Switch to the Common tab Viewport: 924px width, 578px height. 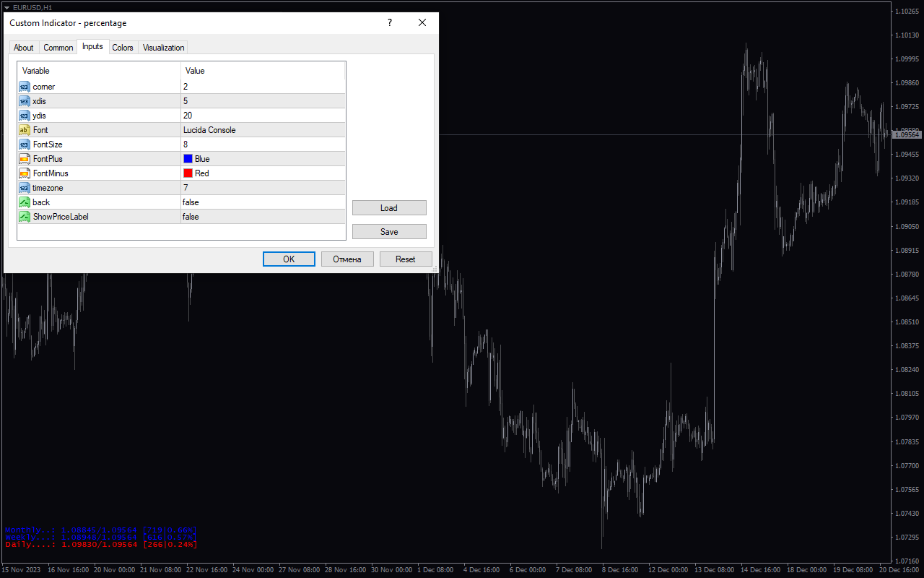[x=58, y=48]
